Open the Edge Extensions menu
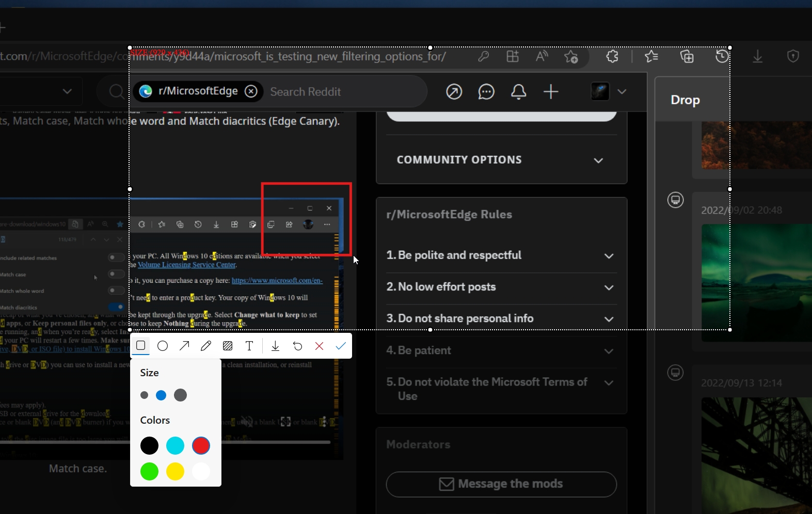The height and width of the screenshot is (514, 812). [x=612, y=56]
